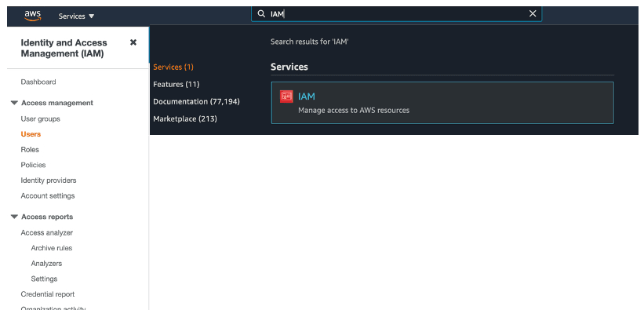
Task: Collapse the Access reports section
Action: click(x=14, y=217)
